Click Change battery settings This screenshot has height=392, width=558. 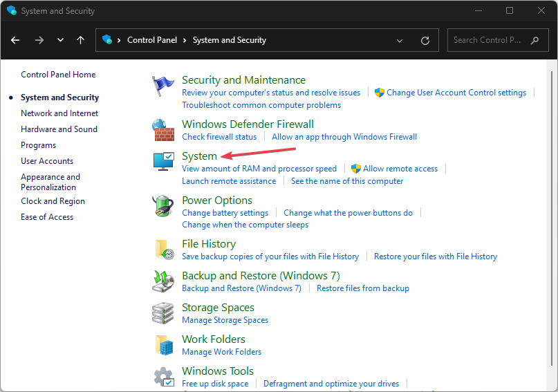tap(225, 213)
